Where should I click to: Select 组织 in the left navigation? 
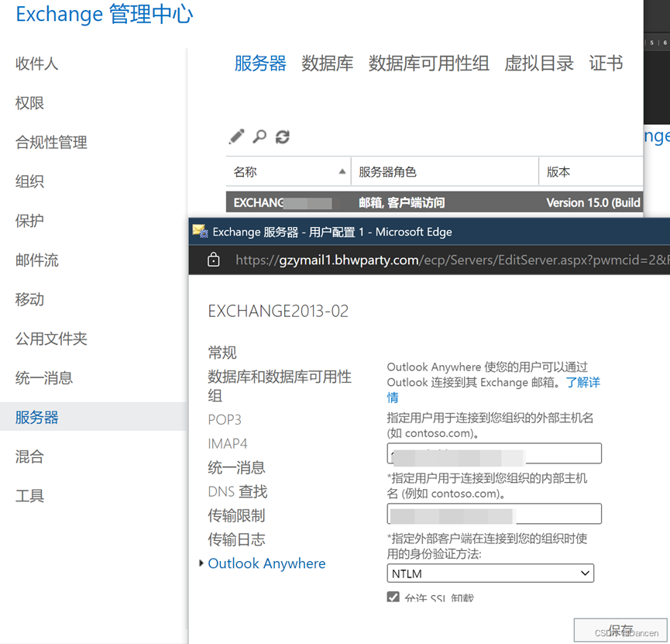click(x=29, y=182)
